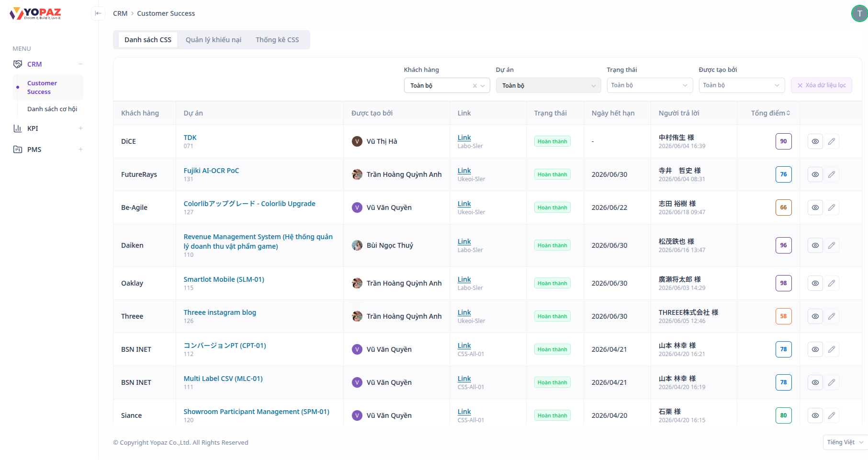Click the PMS folder icon in sidebar
The image size is (868, 461).
click(x=18, y=150)
